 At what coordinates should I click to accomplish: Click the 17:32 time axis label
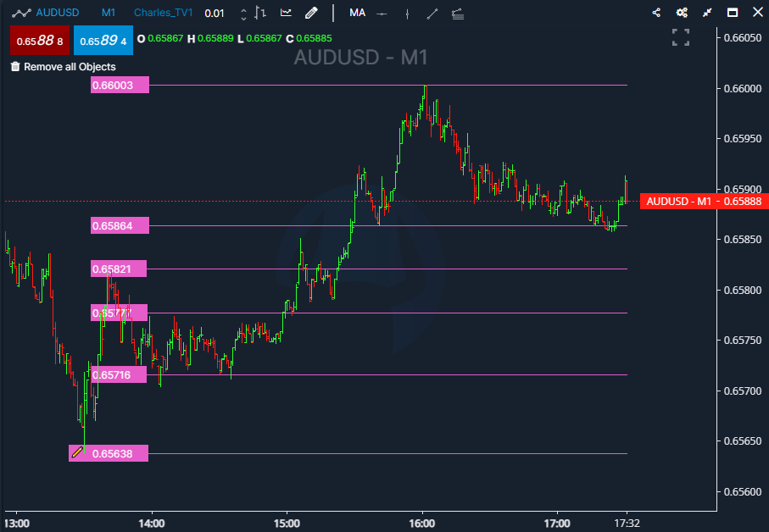[x=627, y=524]
